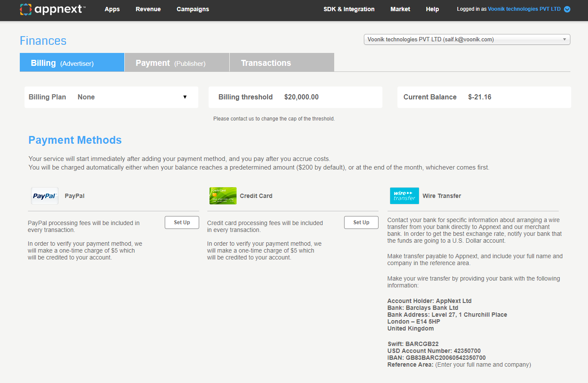
Task: Click the PayPal logo icon
Action: coord(45,196)
